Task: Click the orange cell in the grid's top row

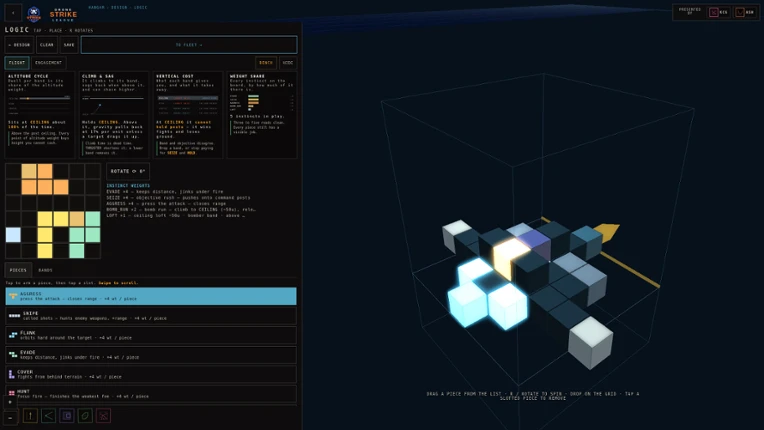Action: point(45,171)
